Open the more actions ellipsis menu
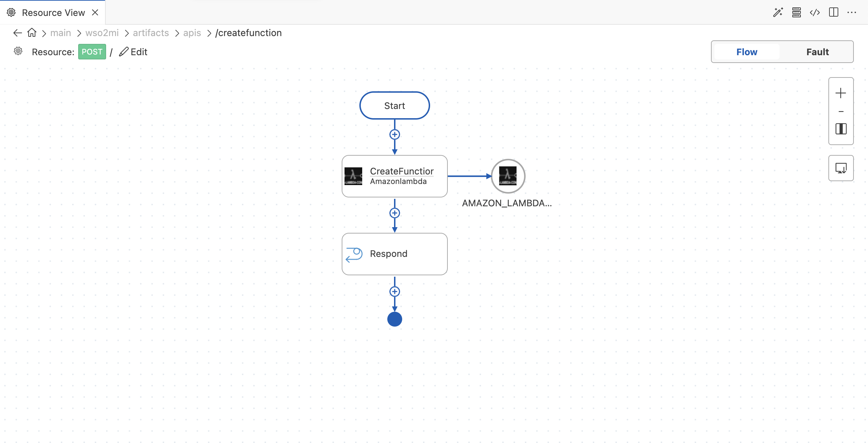 (x=852, y=12)
